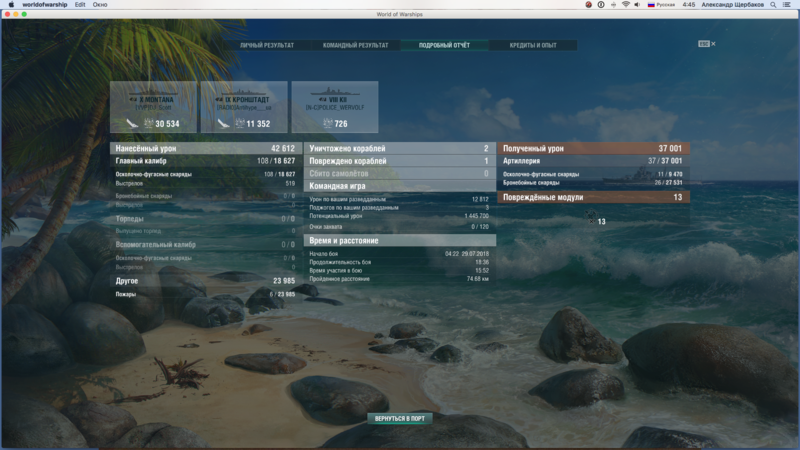Click the Артиллерия row
Viewport: 800px width, 450px height.
tap(594, 161)
